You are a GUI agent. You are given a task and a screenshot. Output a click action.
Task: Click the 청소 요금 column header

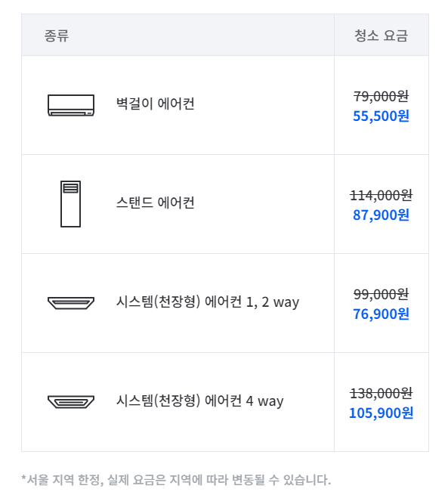tap(381, 35)
